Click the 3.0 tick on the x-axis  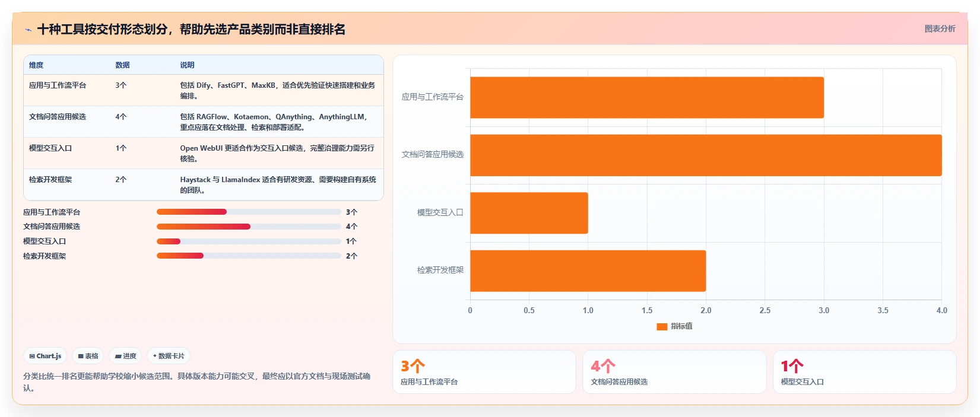pos(824,311)
